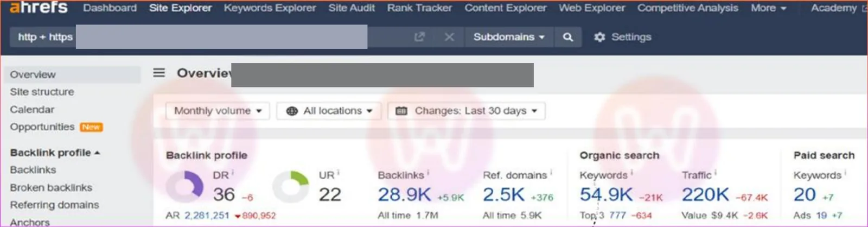Click the ahrefs logo

point(39,7)
